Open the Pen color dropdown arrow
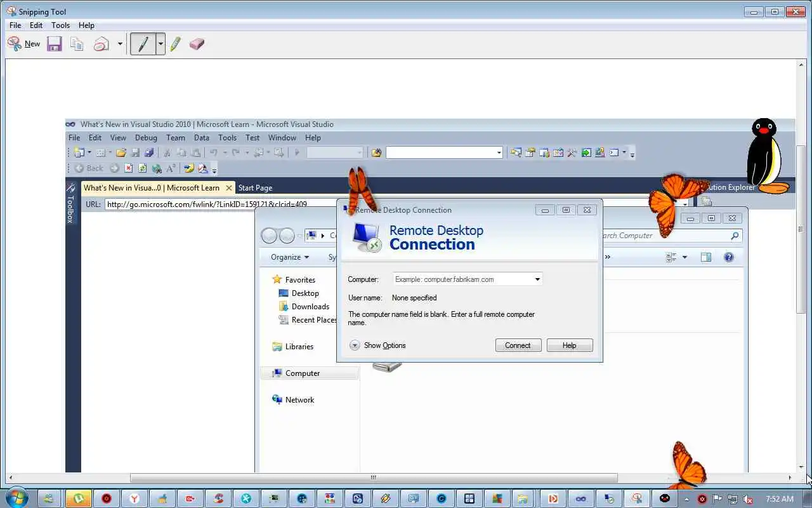The image size is (812, 508). [160, 44]
